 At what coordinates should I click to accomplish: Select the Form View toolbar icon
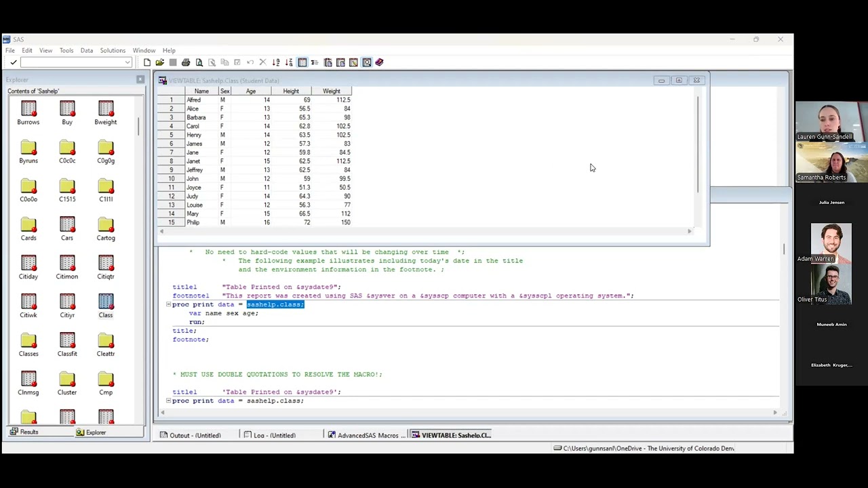tap(315, 62)
